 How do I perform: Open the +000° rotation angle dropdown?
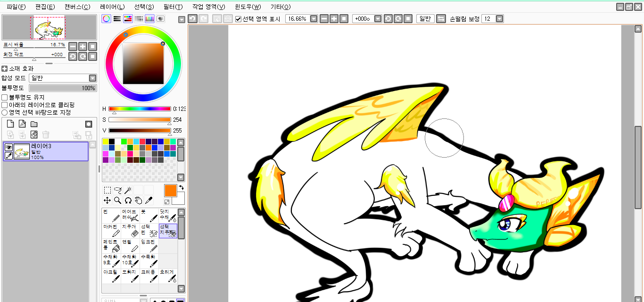[x=379, y=19]
